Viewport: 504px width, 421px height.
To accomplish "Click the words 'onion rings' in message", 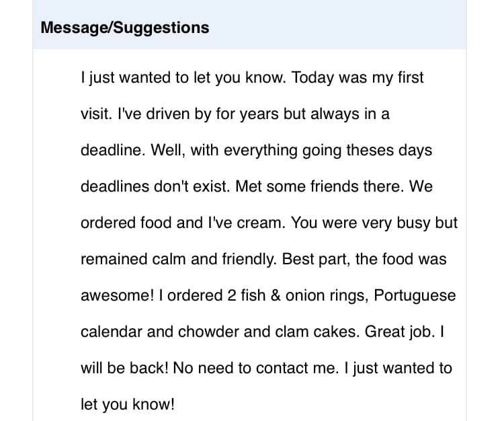I will [x=327, y=296].
